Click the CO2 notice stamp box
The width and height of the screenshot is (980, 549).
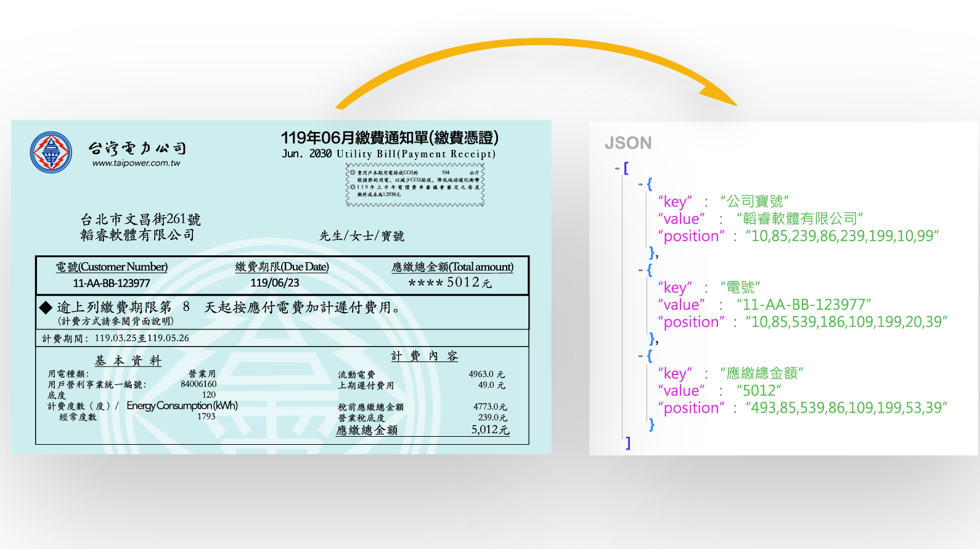[415, 184]
